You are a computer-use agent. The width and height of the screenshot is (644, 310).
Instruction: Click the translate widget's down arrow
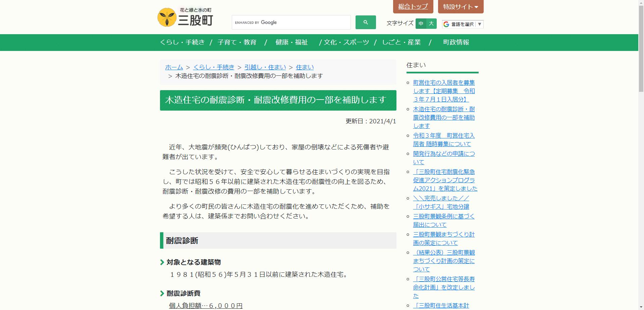click(480, 24)
